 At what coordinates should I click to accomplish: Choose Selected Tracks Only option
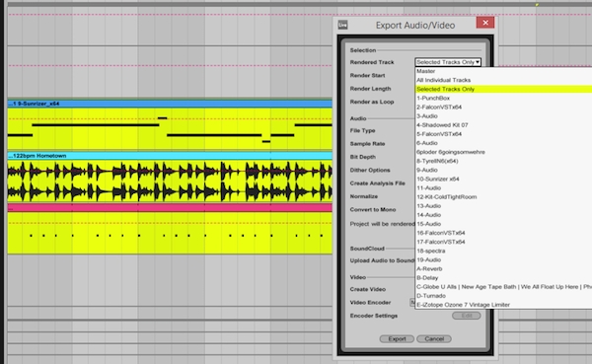point(503,89)
